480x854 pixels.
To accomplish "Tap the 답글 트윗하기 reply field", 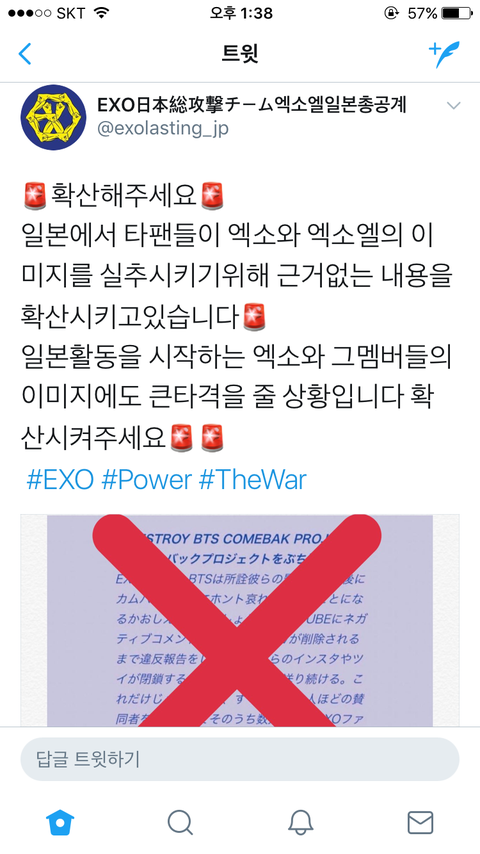I will click(x=240, y=759).
